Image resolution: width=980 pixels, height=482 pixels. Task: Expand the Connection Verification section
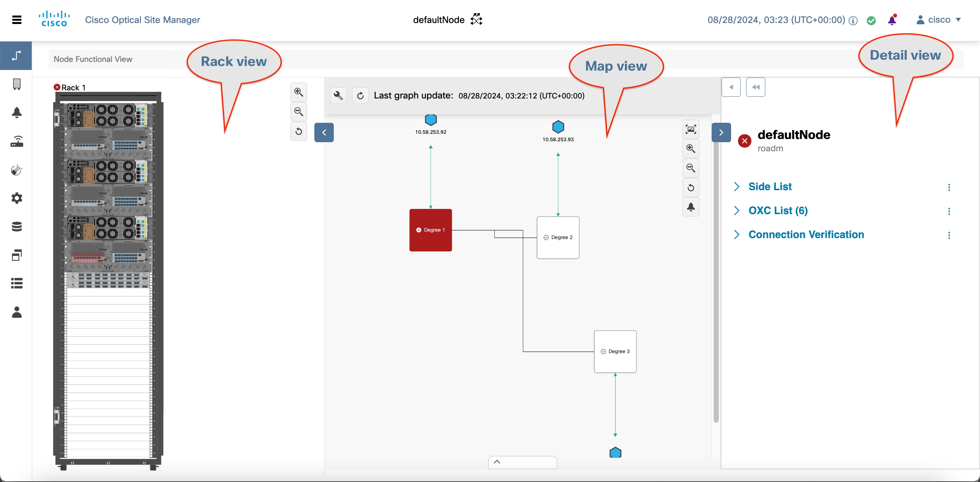click(737, 235)
